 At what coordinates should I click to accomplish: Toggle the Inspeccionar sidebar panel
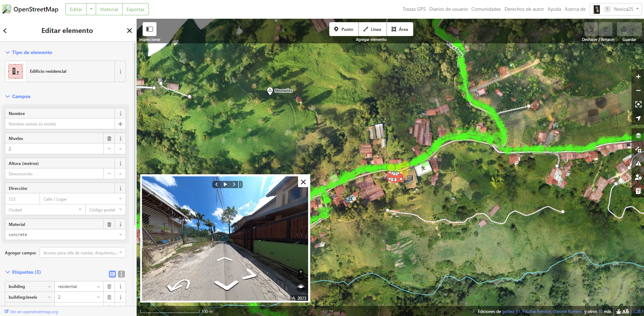[150, 29]
